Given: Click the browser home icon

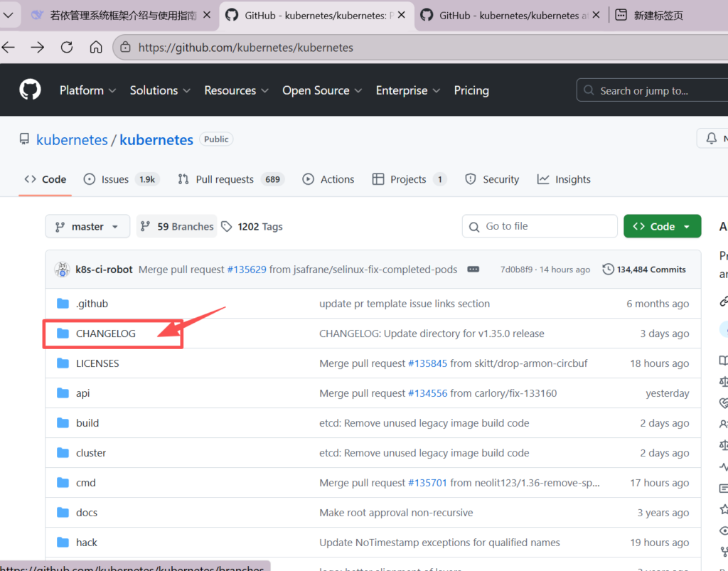Looking at the screenshot, I should [x=96, y=48].
